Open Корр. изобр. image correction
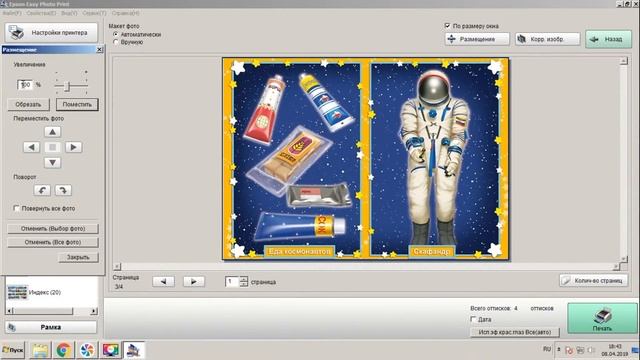This screenshot has width=640, height=360. pos(547,39)
